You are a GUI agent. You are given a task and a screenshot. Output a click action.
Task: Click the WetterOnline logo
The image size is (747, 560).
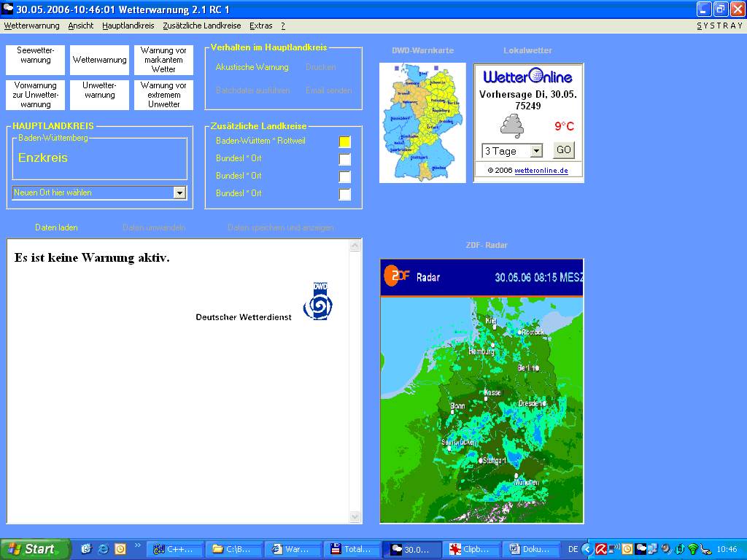coord(528,77)
